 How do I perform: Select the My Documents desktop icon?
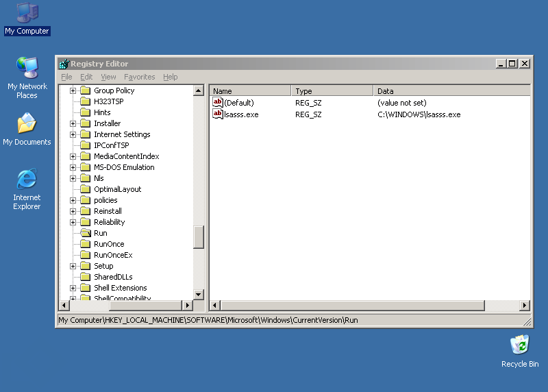[27, 129]
